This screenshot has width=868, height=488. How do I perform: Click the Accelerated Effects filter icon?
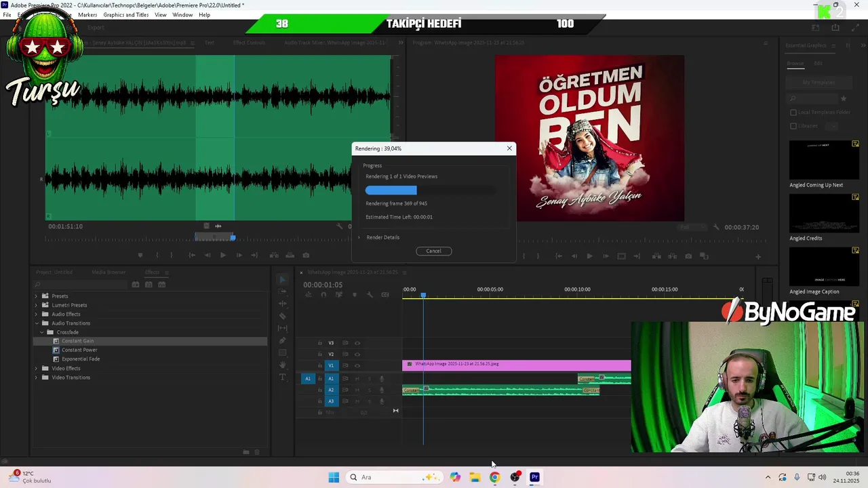[x=136, y=285]
